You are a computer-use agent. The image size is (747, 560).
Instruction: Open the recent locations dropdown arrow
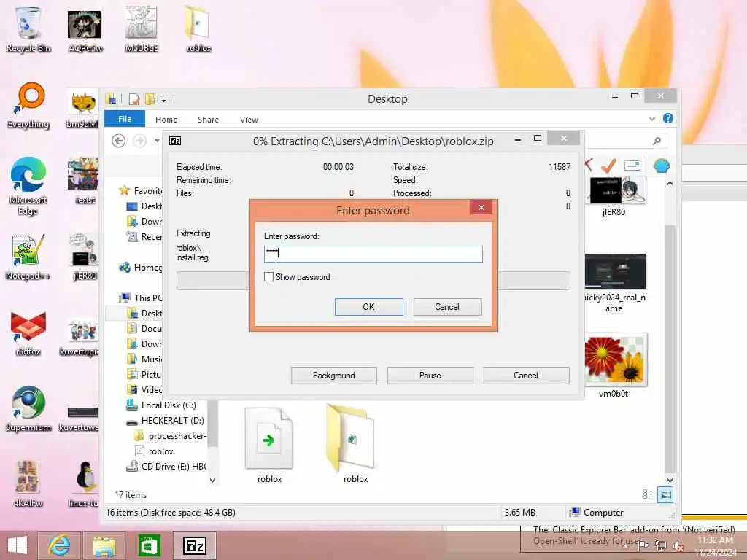coord(157,141)
